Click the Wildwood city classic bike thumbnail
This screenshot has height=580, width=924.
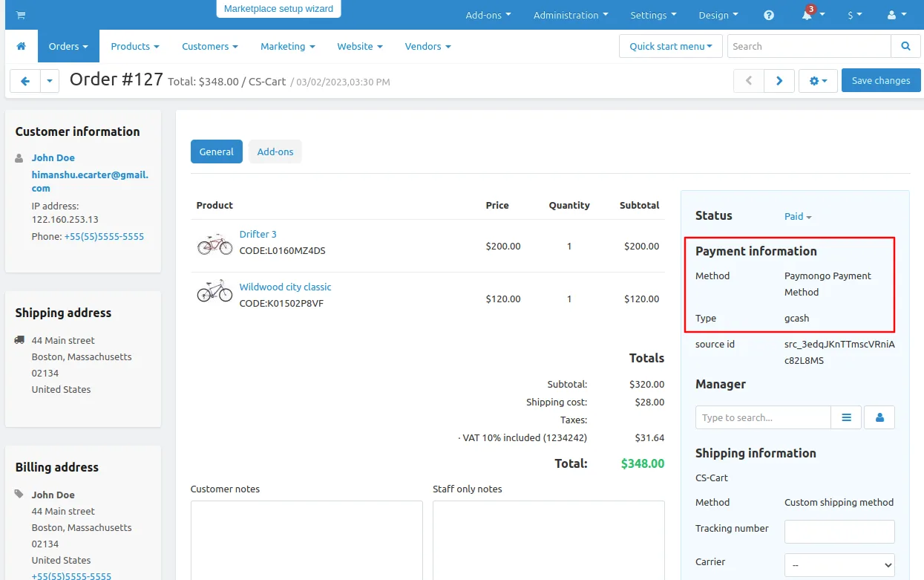point(214,291)
